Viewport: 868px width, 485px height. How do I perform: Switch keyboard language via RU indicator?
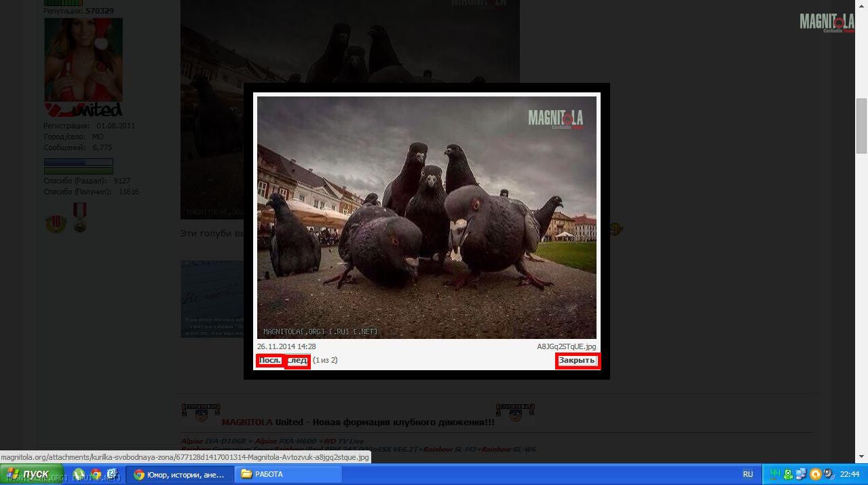748,474
